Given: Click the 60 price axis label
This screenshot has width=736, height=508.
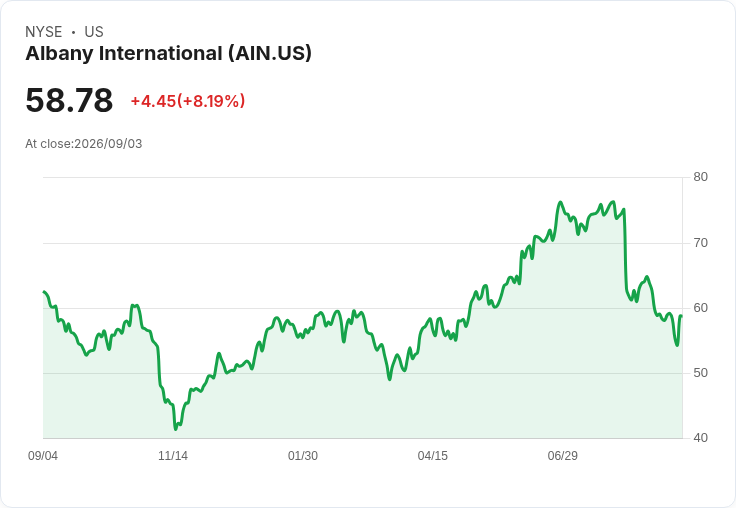Looking at the screenshot, I should pyautogui.click(x=700, y=308).
